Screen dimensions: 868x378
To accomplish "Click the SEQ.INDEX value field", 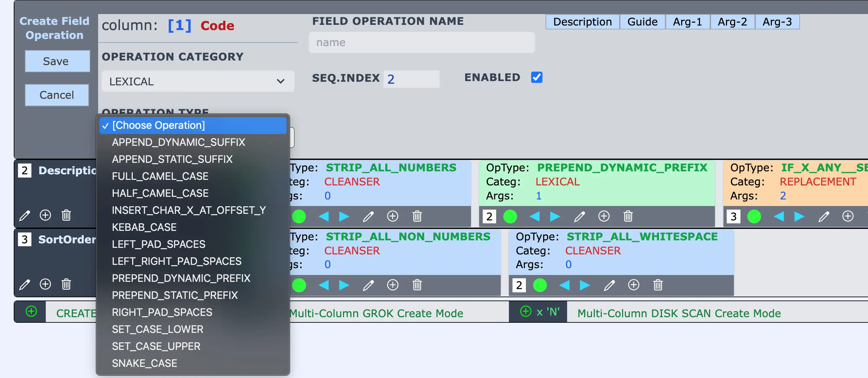I will tap(411, 79).
